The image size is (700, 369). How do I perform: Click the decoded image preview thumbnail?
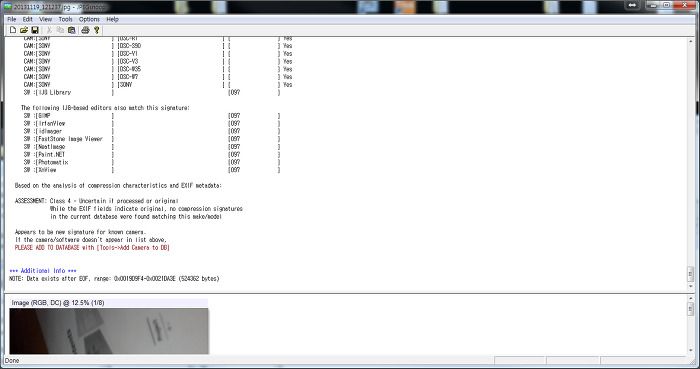point(109,331)
